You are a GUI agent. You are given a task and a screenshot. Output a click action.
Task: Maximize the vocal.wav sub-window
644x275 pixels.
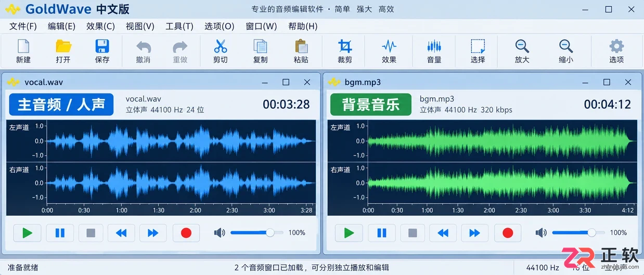click(286, 82)
